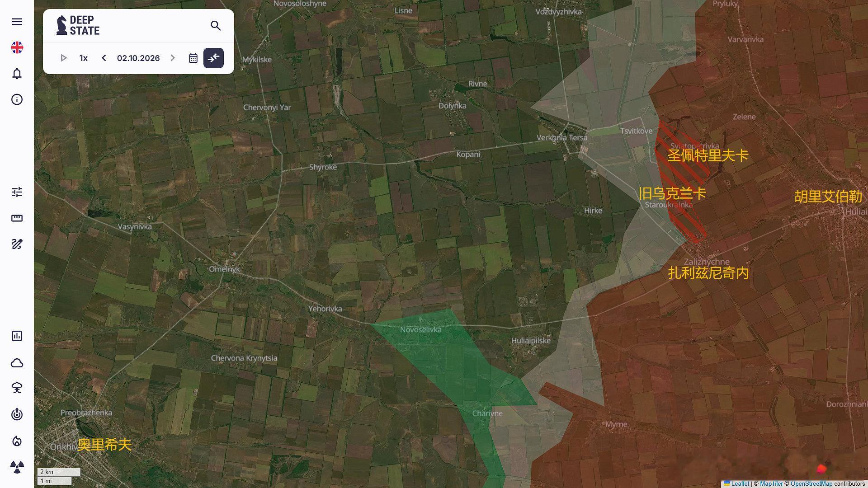Open the OpenStreetMap attribution link

pyautogui.click(x=811, y=483)
